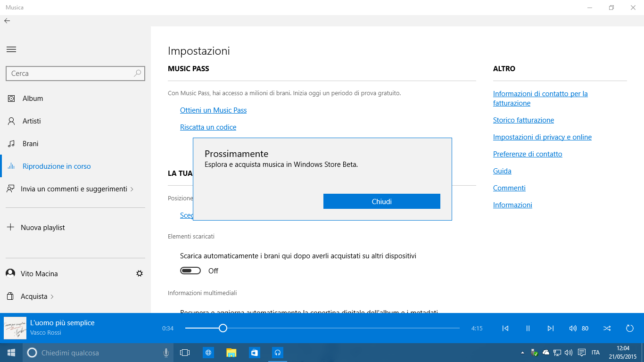Open the settings gear next to Vito Macina
This screenshot has width=644, height=362.
140,273
